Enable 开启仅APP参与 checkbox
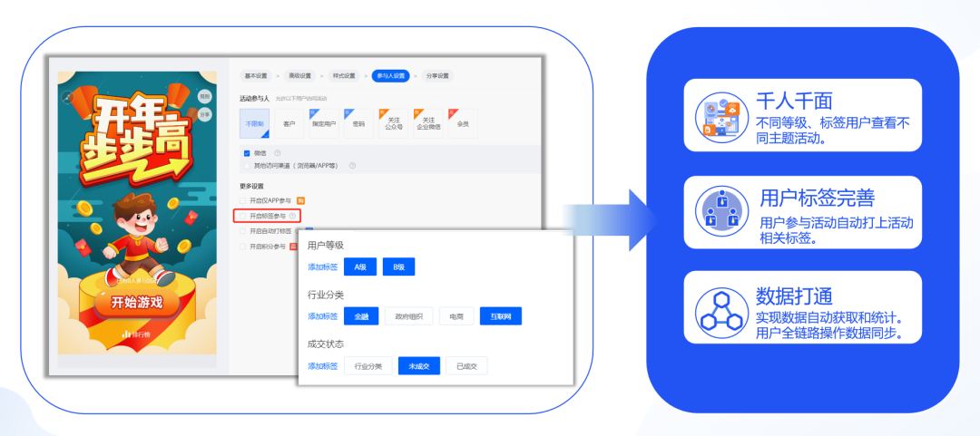 click(242, 200)
